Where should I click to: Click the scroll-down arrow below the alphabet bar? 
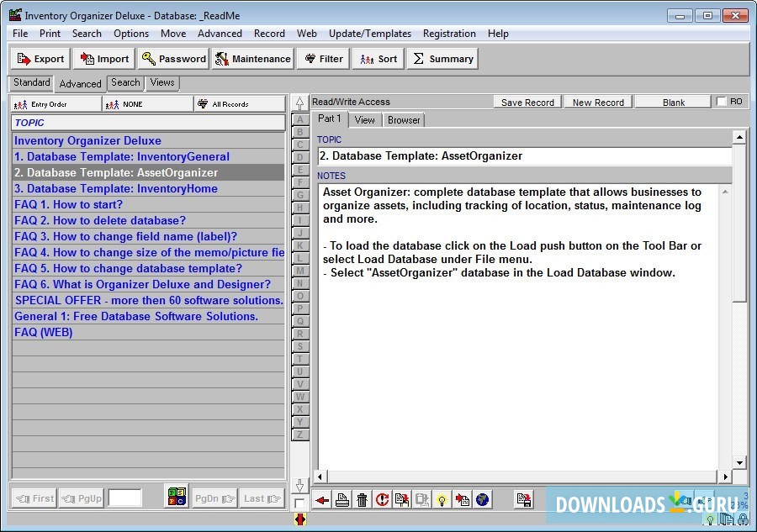(299, 486)
